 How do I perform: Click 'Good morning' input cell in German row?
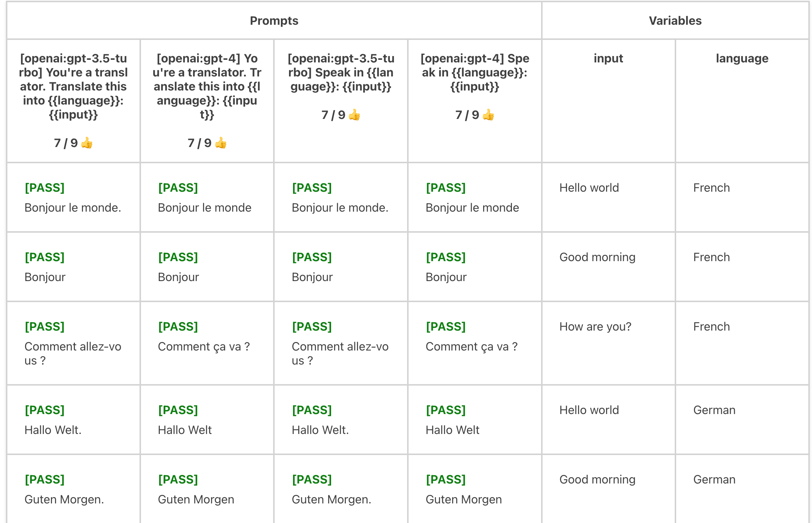coord(597,479)
